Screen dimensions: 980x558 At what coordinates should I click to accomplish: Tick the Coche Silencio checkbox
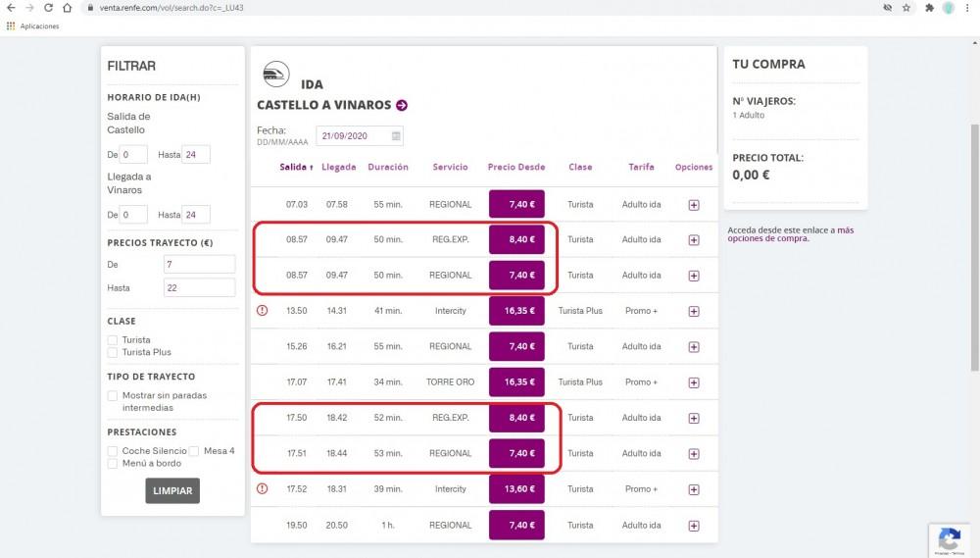click(113, 451)
